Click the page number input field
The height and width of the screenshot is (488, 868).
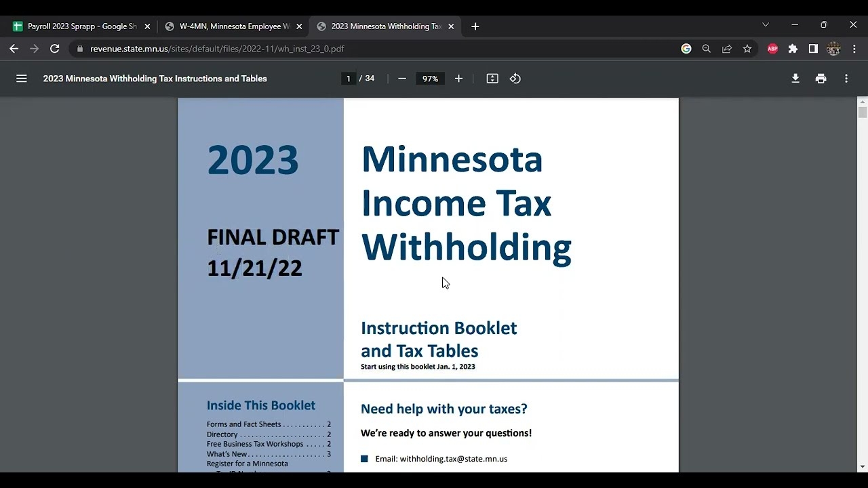(x=349, y=79)
